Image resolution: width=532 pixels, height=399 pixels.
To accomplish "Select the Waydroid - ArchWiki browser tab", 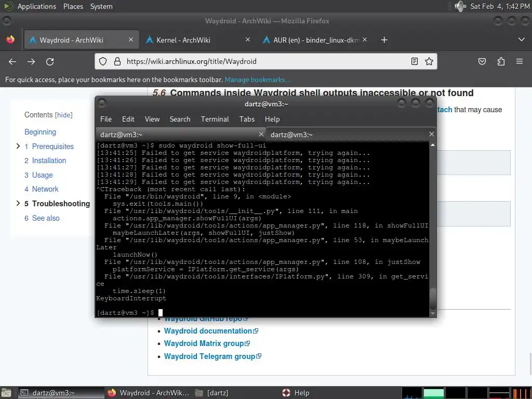I will point(82,40).
